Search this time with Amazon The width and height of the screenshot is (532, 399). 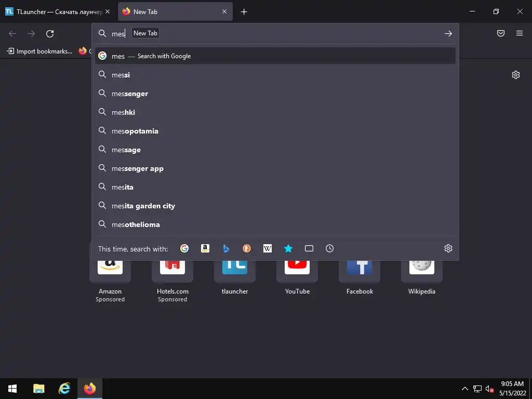(x=205, y=248)
